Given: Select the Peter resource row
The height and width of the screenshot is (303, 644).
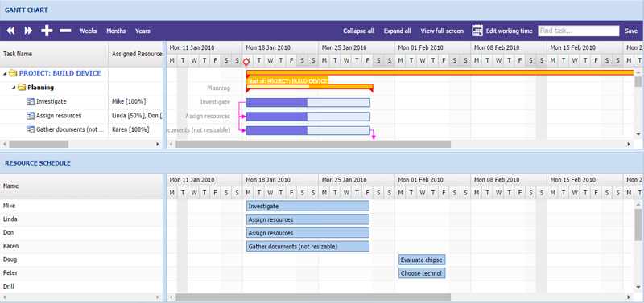Looking at the screenshot, I should (x=81, y=273).
